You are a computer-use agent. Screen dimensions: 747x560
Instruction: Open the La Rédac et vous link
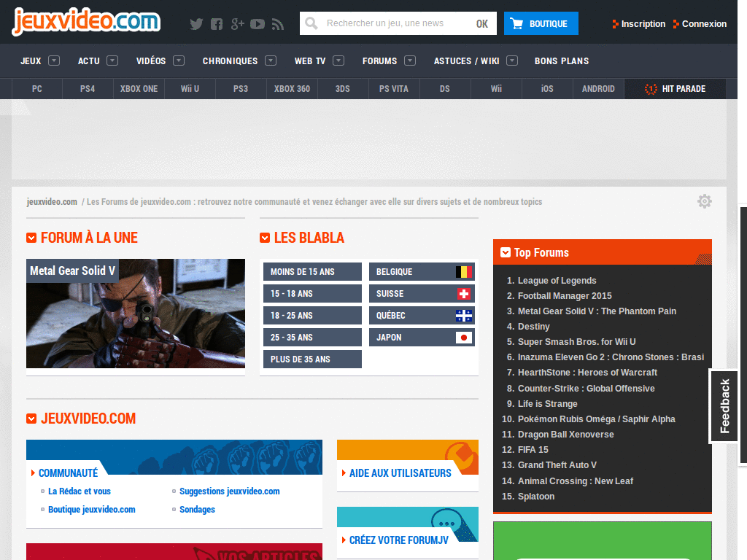tap(79, 491)
